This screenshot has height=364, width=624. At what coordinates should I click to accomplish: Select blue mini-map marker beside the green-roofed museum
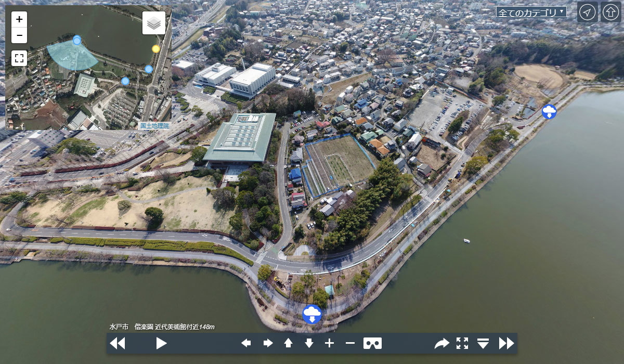pyautogui.click(x=125, y=81)
